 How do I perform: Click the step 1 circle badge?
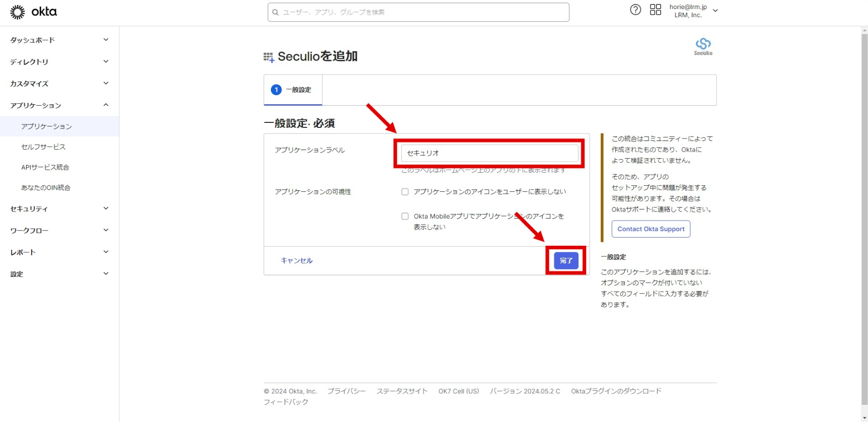(276, 90)
